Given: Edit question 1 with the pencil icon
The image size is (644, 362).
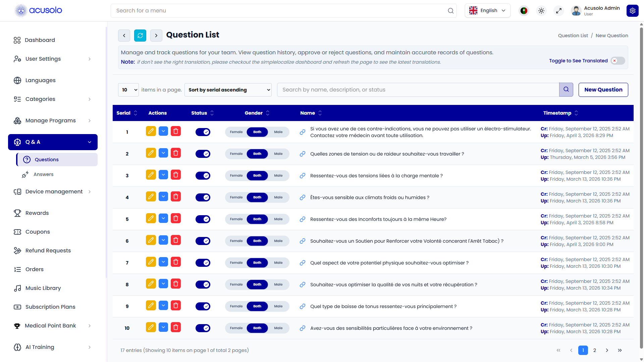Looking at the screenshot, I should coord(151,131).
